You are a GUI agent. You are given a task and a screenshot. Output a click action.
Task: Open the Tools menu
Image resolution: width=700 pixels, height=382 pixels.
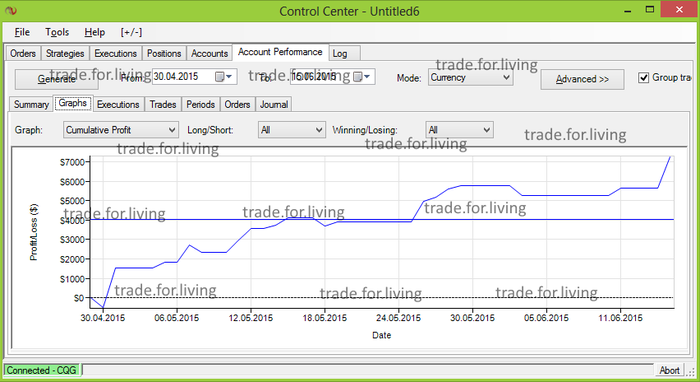(x=57, y=32)
